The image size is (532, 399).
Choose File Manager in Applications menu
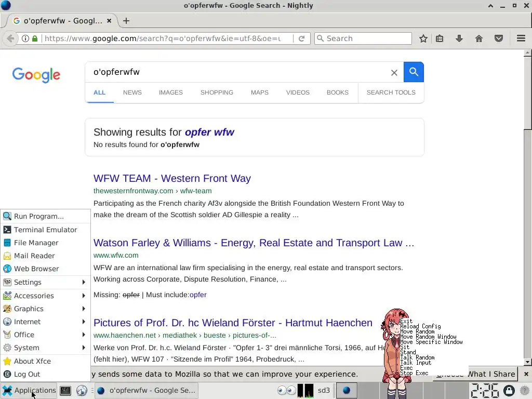click(x=46, y=243)
